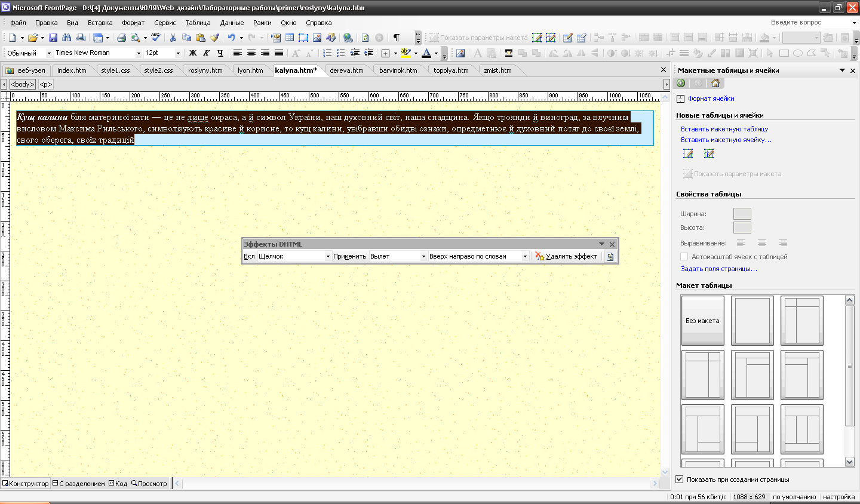This screenshot has width=860, height=504.
Task: Click the Save icon in toolbar
Action: pyautogui.click(x=53, y=38)
